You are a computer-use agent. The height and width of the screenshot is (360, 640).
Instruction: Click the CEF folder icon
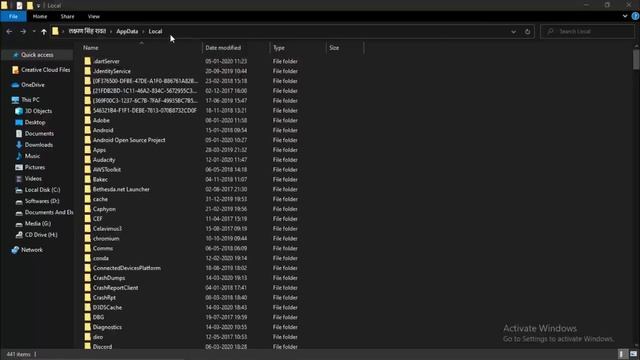[x=88, y=219]
